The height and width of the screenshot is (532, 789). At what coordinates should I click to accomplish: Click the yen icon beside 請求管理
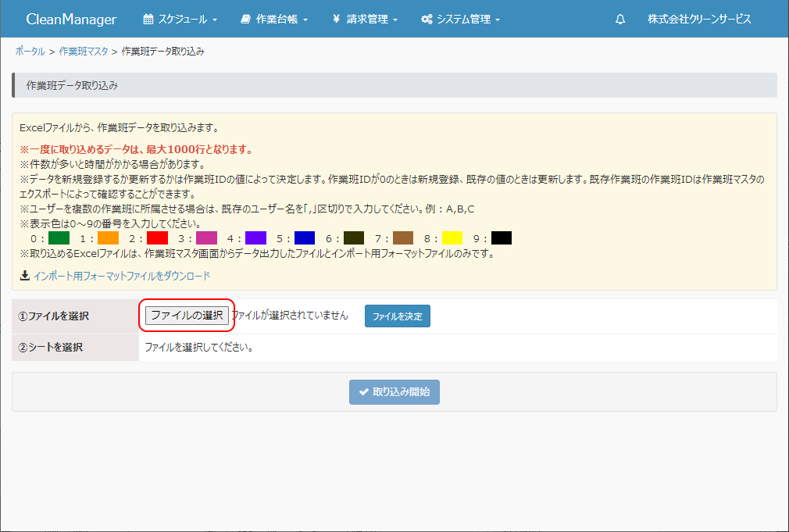coord(336,19)
